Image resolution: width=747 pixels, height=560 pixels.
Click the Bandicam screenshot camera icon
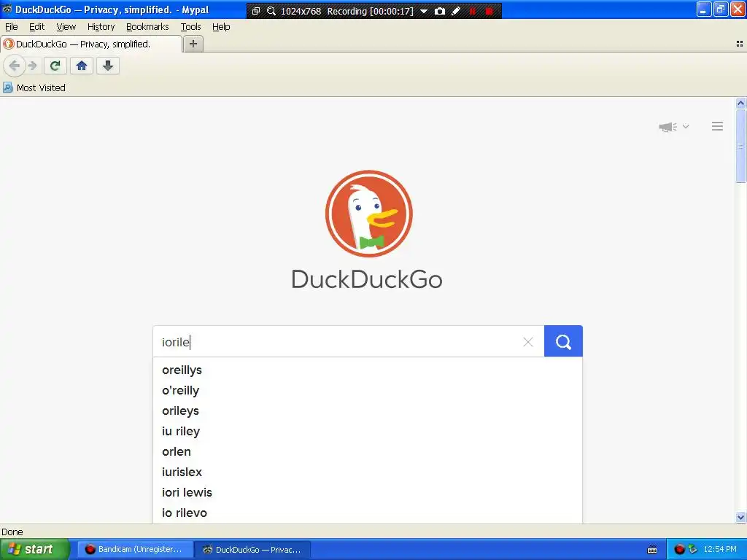tap(440, 11)
